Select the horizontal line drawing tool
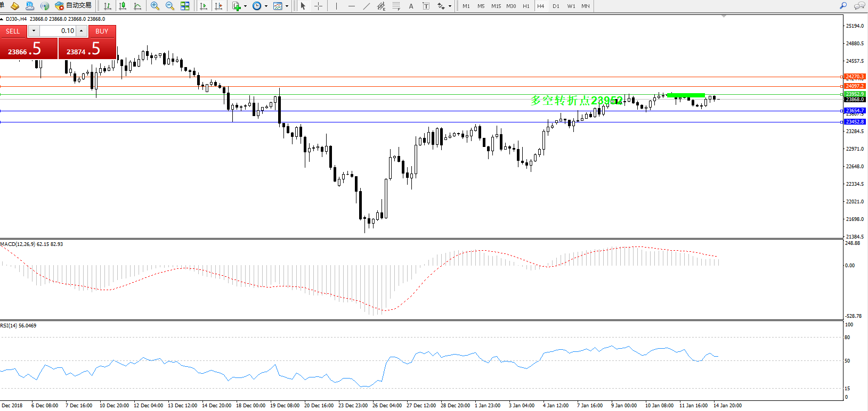 pyautogui.click(x=351, y=6)
